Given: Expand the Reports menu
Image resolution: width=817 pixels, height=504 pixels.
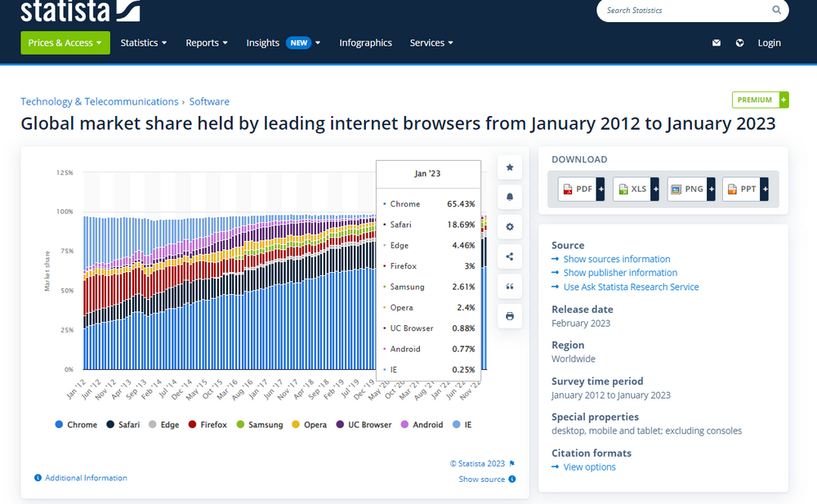Looking at the screenshot, I should [x=207, y=42].
